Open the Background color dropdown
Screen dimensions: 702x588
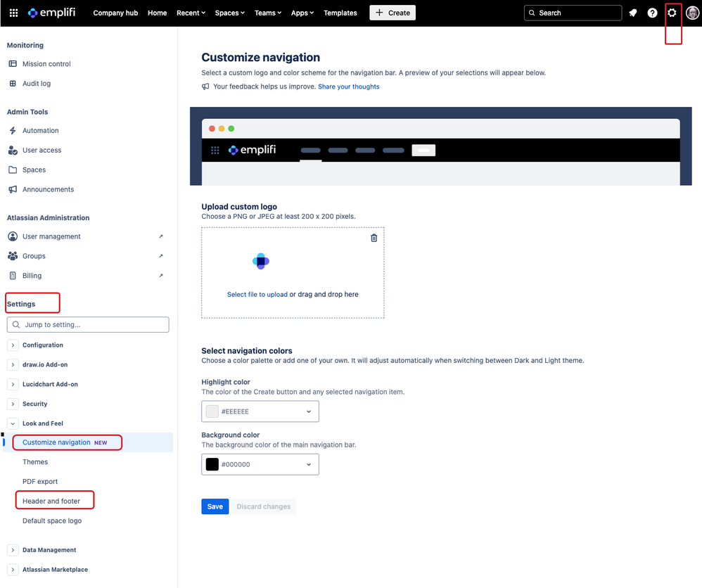(260, 465)
